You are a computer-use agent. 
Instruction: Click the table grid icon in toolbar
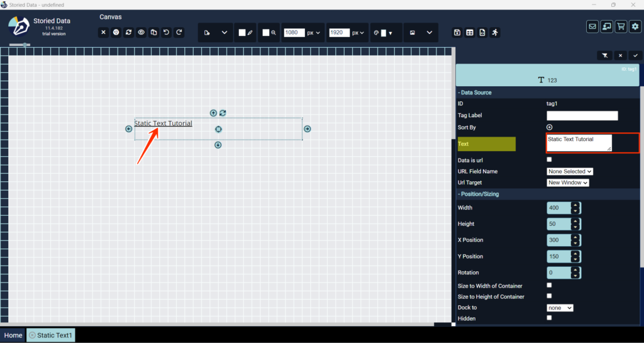(470, 33)
